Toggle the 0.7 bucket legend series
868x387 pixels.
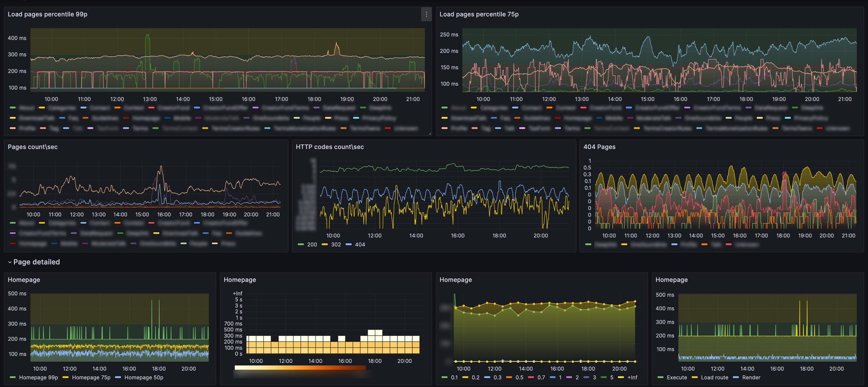[x=541, y=377]
